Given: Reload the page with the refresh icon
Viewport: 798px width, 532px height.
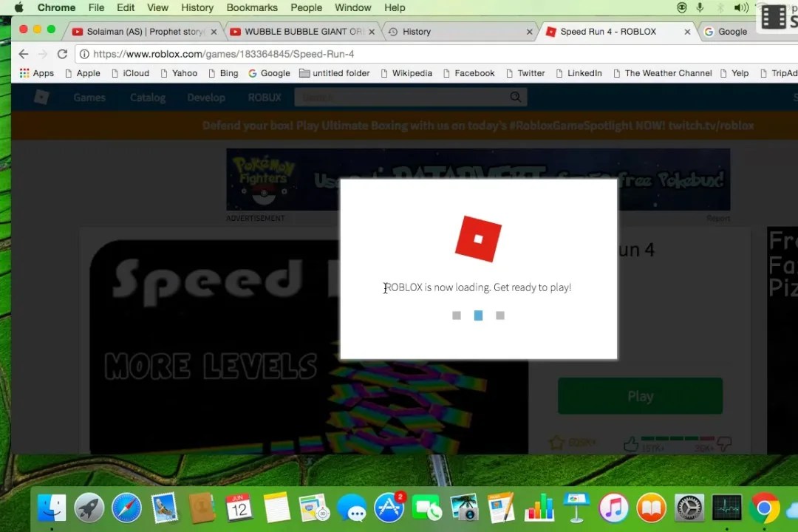Looking at the screenshot, I should pyautogui.click(x=62, y=54).
